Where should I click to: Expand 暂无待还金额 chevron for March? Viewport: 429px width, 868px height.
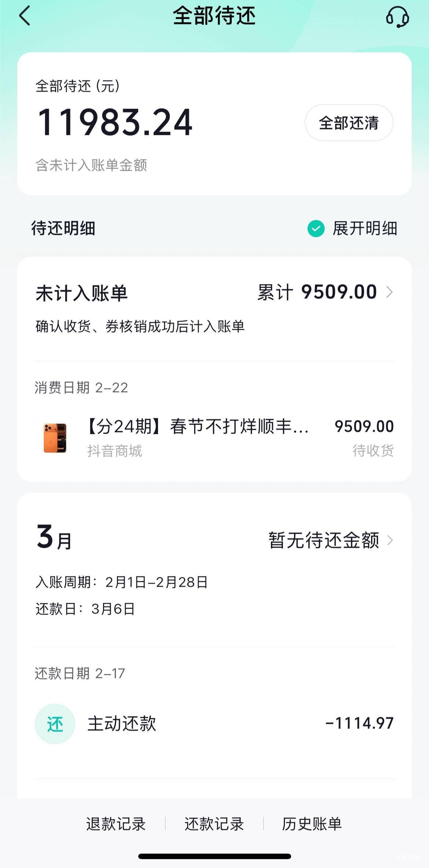[x=390, y=540]
